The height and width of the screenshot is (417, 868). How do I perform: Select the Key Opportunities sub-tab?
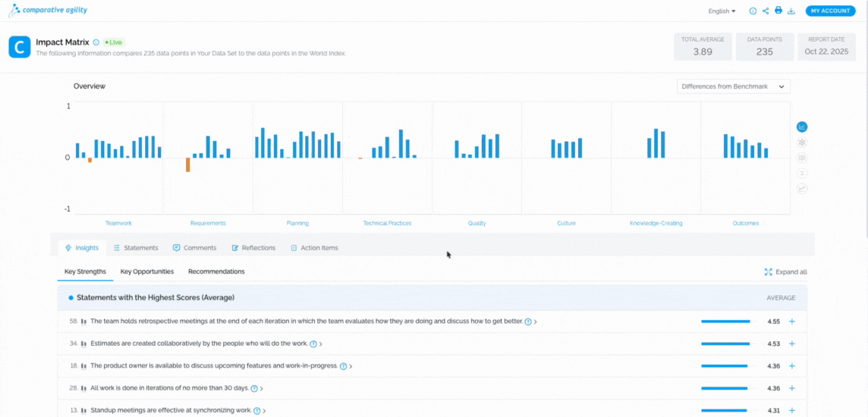tap(147, 271)
